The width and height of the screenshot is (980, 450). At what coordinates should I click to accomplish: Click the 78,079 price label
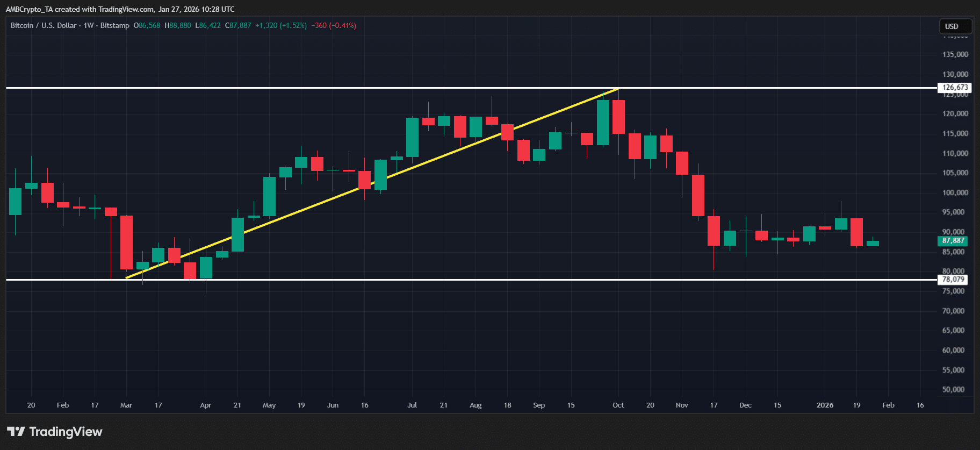[x=953, y=280]
